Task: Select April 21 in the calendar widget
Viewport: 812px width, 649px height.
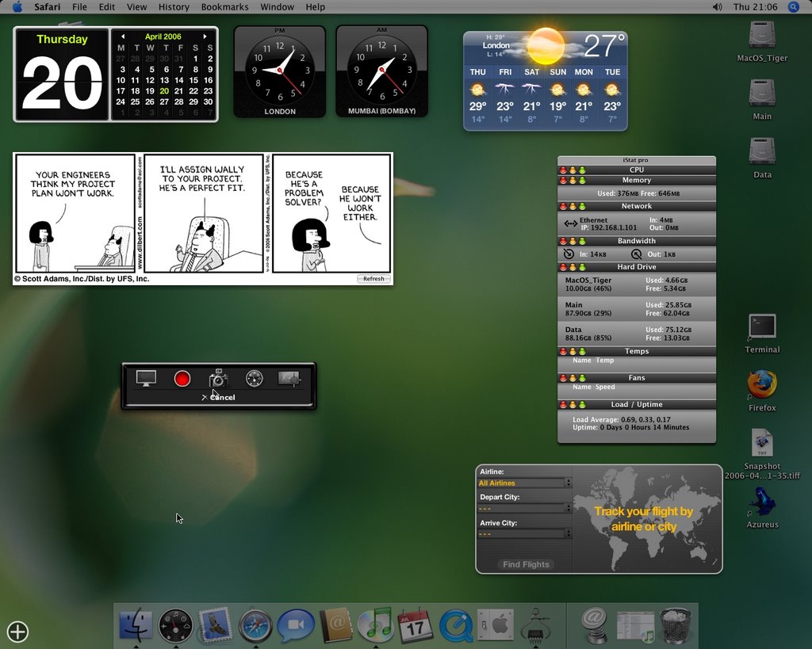Action: click(x=178, y=90)
